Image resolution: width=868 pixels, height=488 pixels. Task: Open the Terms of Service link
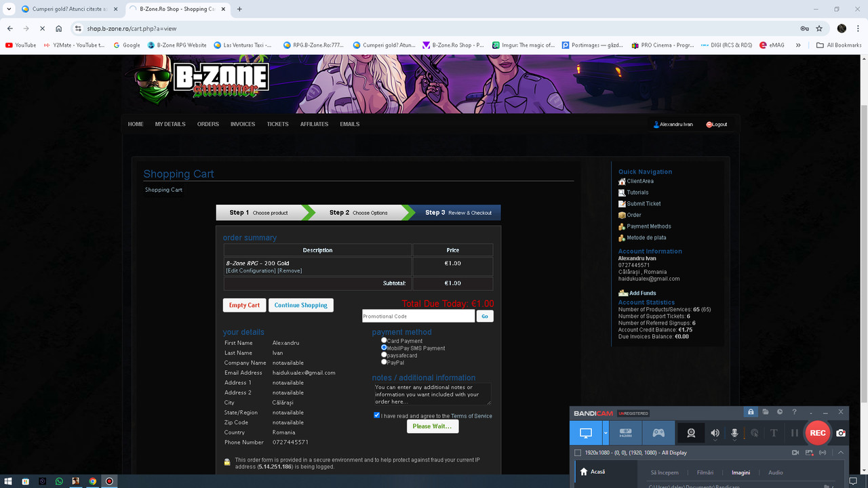pyautogui.click(x=471, y=416)
